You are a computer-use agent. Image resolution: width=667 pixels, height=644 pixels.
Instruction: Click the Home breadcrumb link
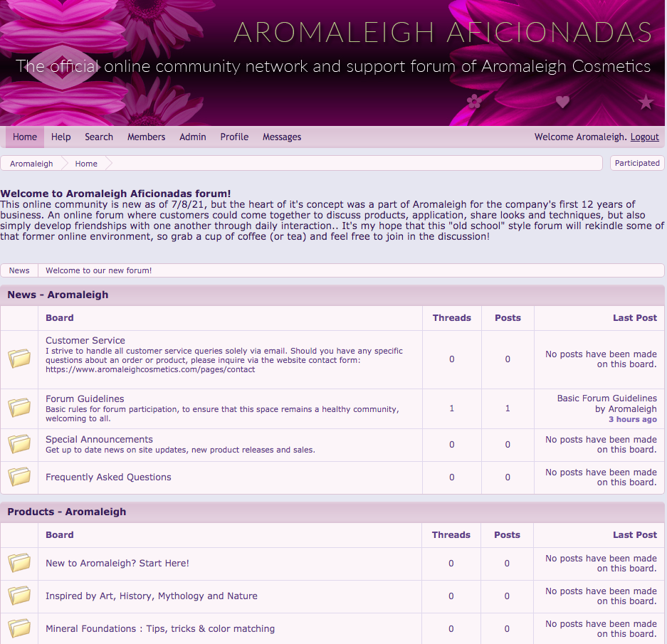click(x=86, y=164)
